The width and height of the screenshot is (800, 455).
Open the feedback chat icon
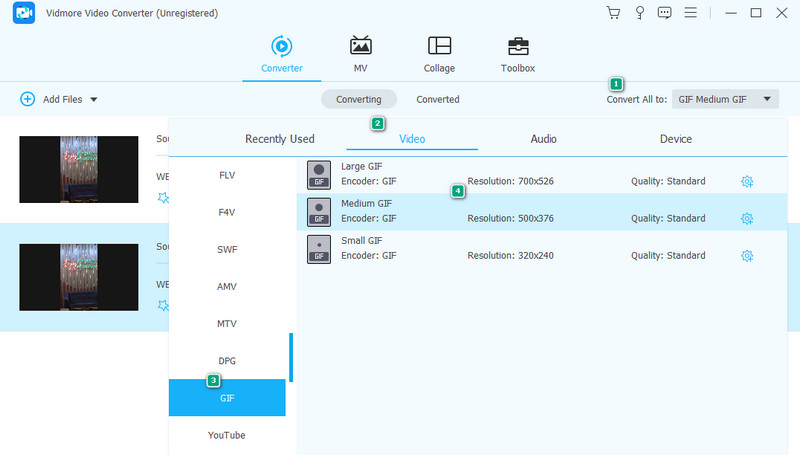point(665,13)
